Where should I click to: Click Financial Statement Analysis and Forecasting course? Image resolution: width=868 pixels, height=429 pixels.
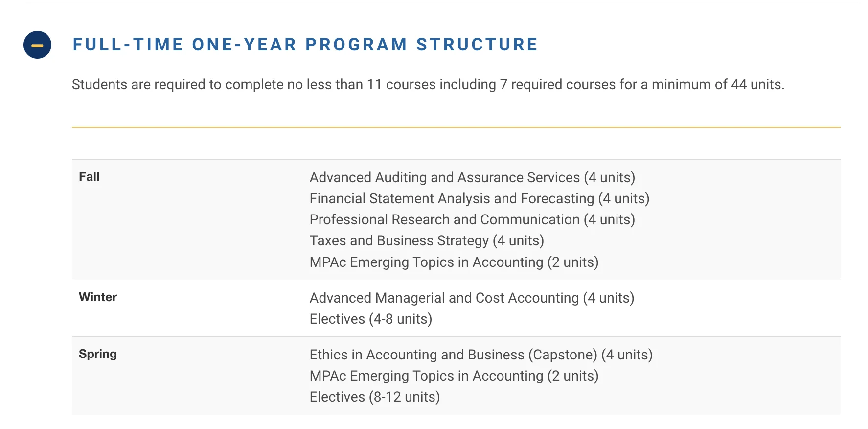coord(479,198)
